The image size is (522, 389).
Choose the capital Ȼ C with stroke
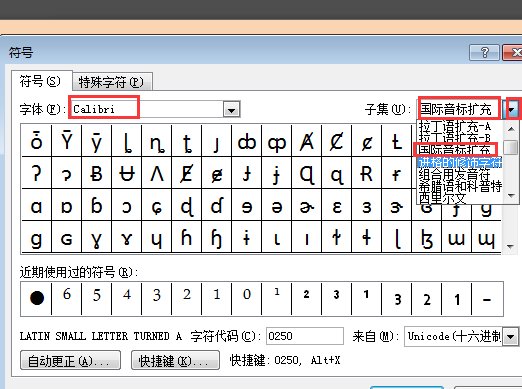coord(337,141)
